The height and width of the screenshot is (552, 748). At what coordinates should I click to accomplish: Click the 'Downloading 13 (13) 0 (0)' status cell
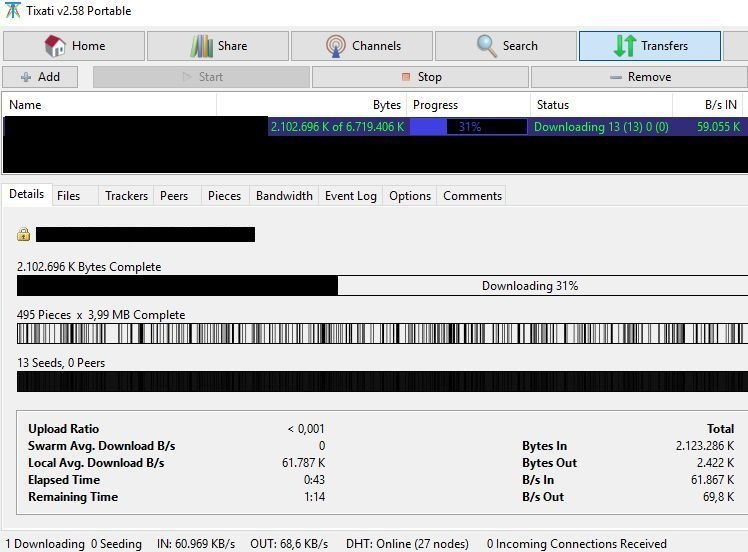(601, 127)
